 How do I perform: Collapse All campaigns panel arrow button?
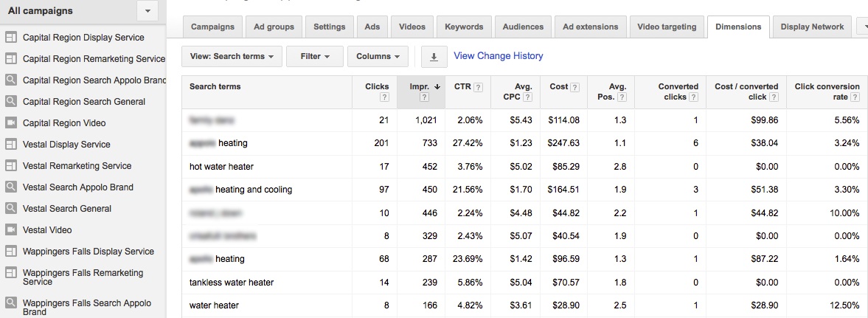point(147,11)
